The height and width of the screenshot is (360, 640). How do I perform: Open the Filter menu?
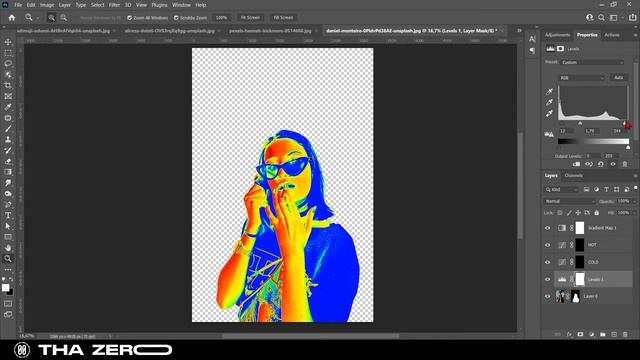click(x=114, y=5)
